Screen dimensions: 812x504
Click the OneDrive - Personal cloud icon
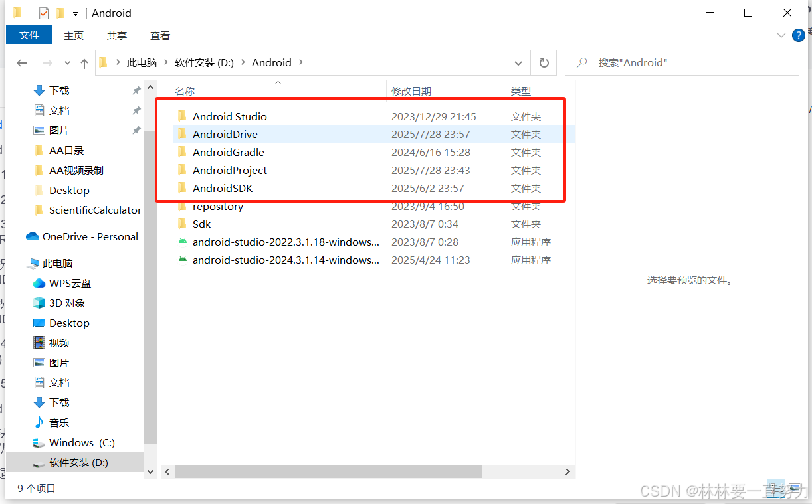tap(33, 236)
